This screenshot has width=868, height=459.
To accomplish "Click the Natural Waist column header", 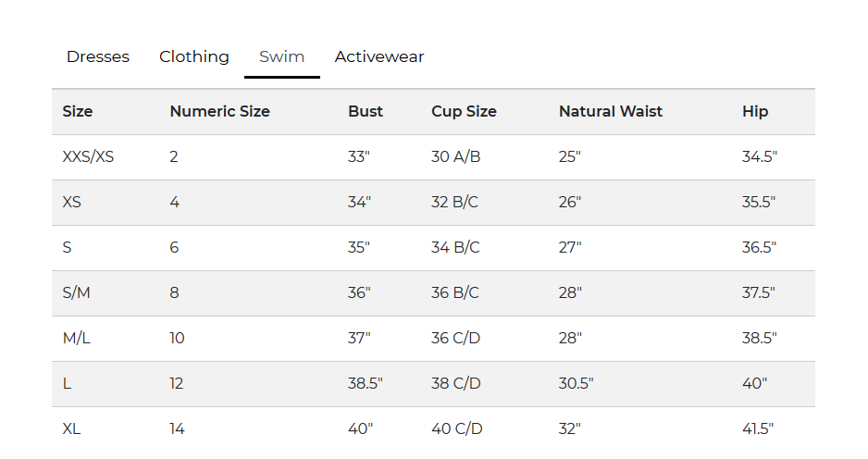I will click(x=611, y=111).
